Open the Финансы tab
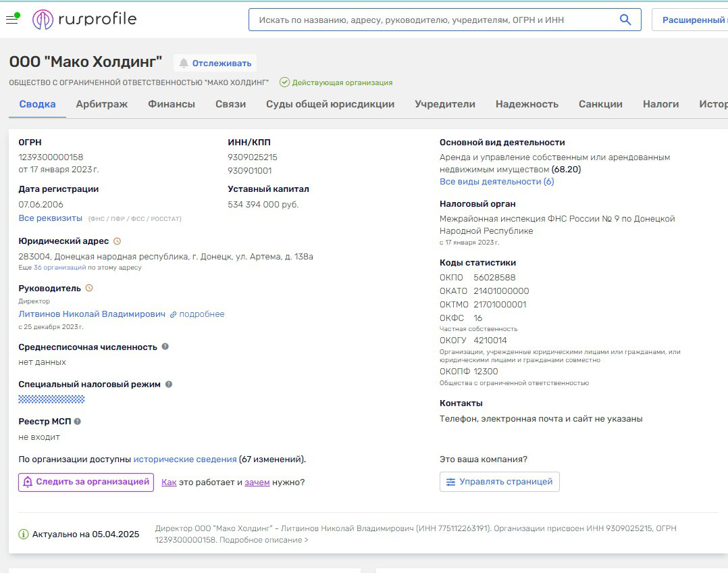Viewport: 728px width, 573px height. click(x=172, y=104)
